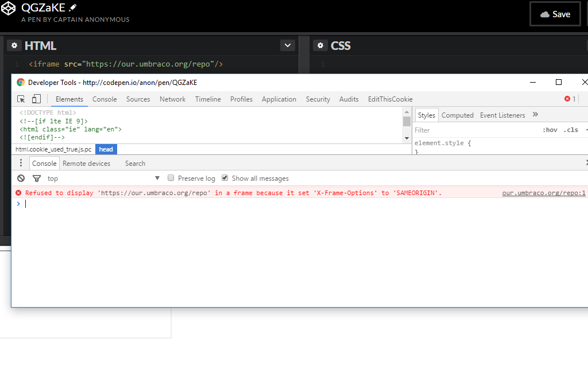Viewport: 588px width, 365px height.
Task: Save the pen with Save button
Action: point(555,14)
